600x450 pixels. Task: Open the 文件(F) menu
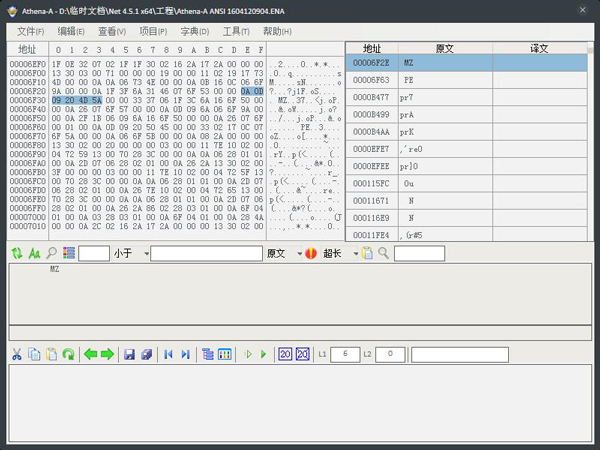coord(31,31)
